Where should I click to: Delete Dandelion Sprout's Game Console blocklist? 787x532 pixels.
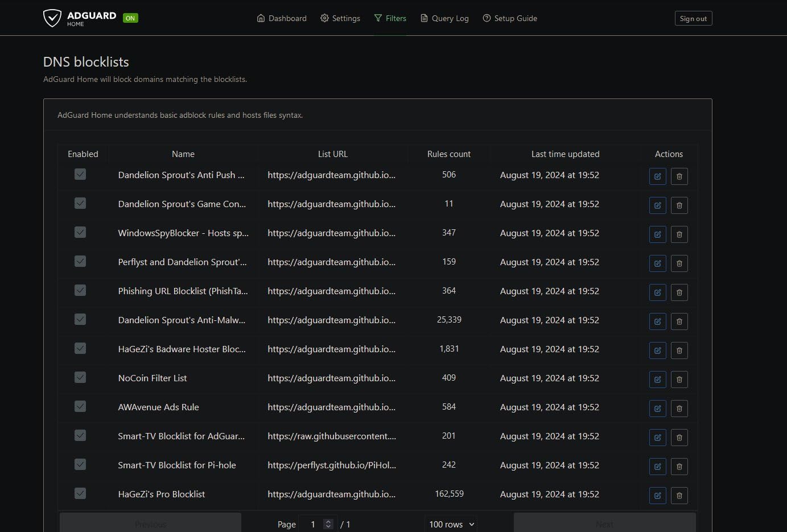coord(679,205)
